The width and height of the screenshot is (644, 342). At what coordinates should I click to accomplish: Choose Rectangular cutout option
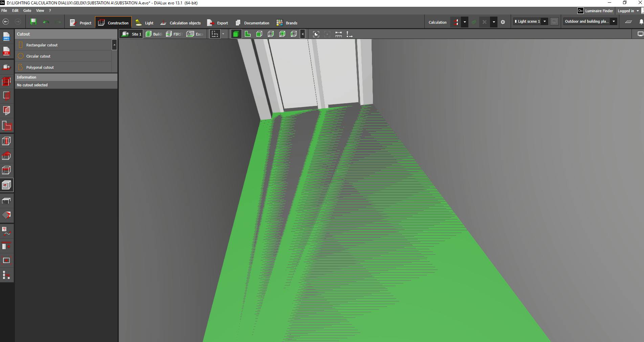pos(42,45)
